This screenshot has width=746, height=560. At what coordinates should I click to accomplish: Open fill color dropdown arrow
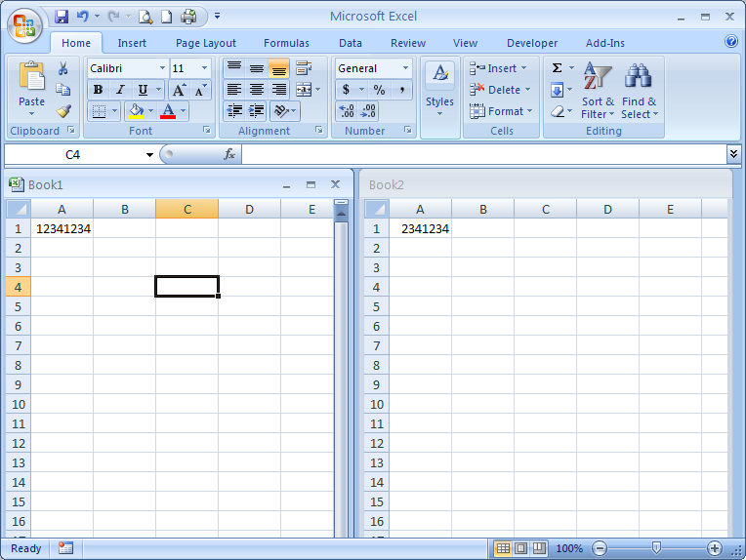point(150,111)
